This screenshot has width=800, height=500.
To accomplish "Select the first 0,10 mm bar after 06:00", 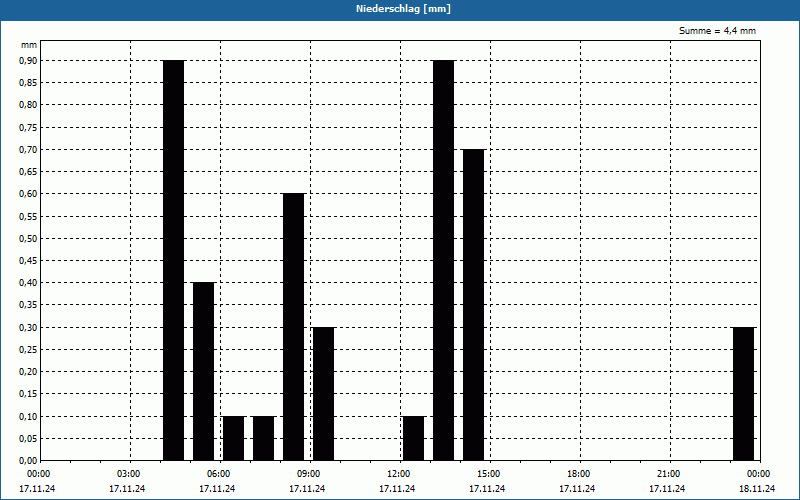I will click(234, 438).
